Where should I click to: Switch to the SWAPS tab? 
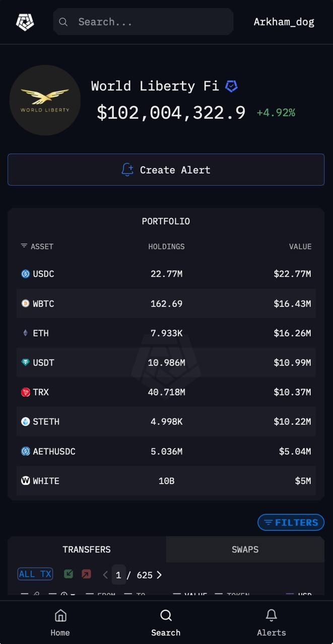[245, 549]
